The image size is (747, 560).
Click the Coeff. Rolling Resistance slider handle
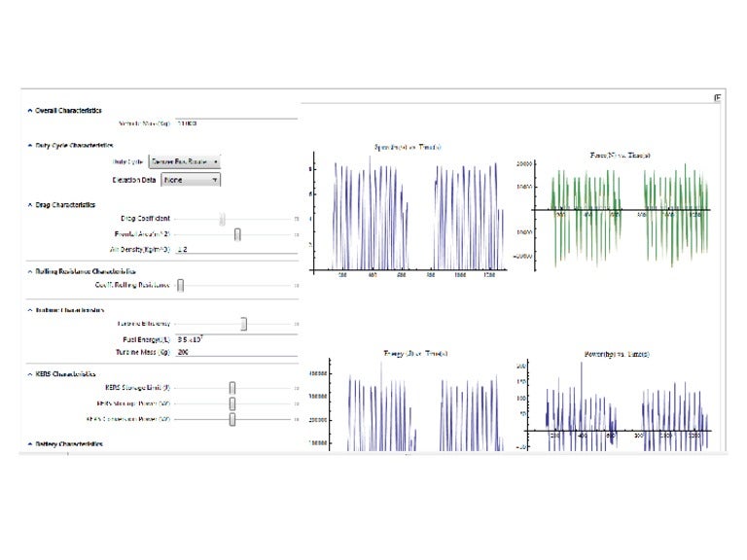180,286
